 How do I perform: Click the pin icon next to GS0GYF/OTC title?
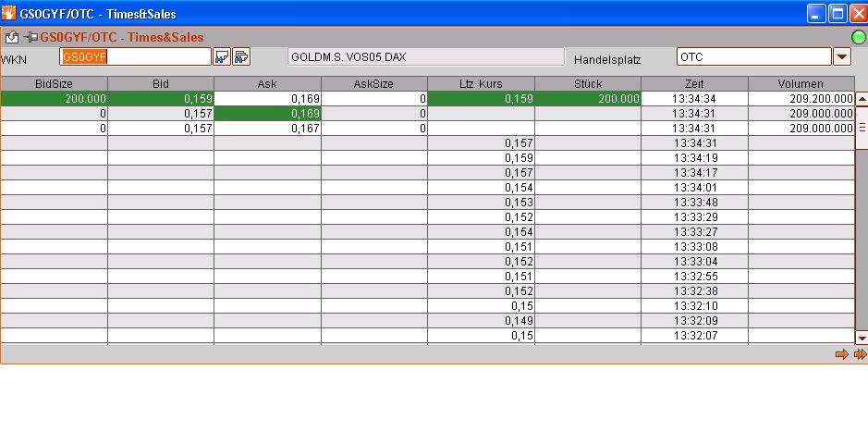[31, 38]
